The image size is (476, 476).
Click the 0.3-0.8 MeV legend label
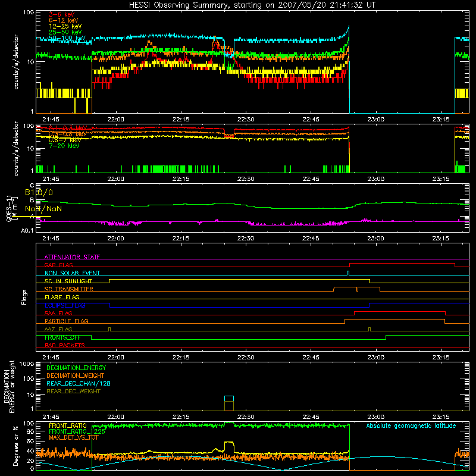click(x=68, y=134)
